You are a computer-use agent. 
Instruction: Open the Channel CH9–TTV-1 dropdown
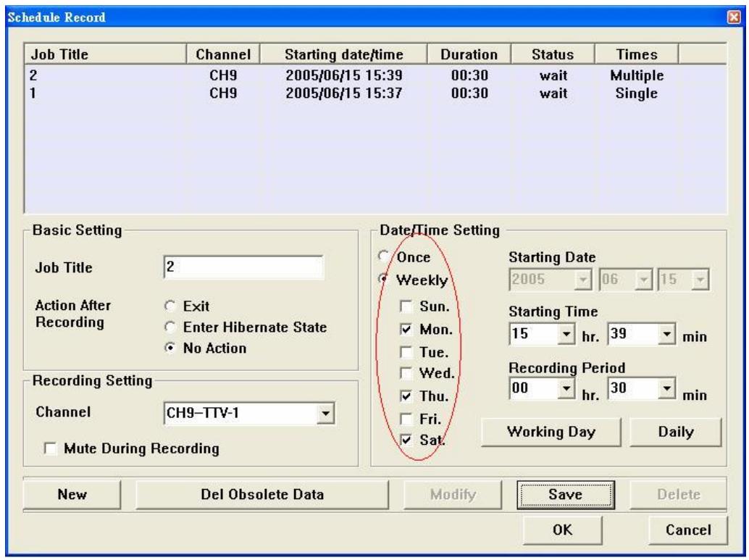pyautogui.click(x=325, y=414)
